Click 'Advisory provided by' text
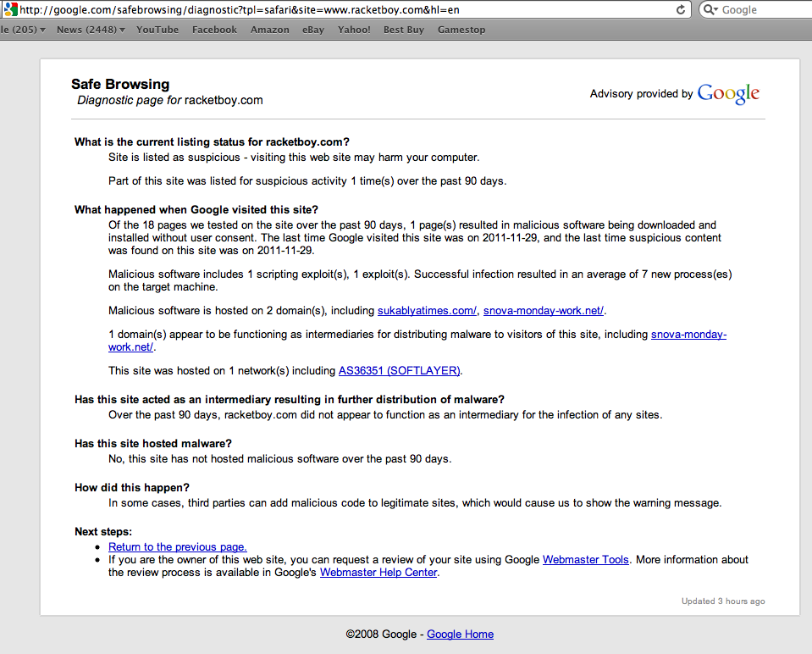 point(641,94)
